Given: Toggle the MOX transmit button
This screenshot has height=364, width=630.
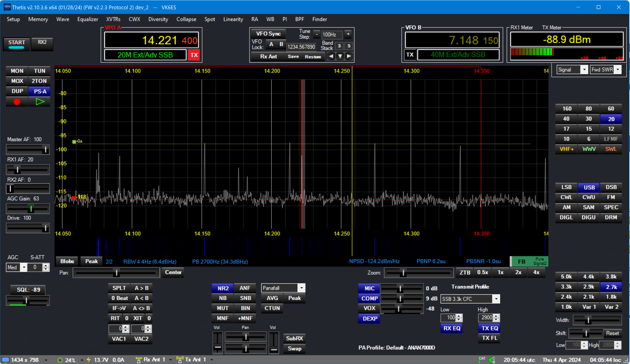Looking at the screenshot, I should point(17,81).
